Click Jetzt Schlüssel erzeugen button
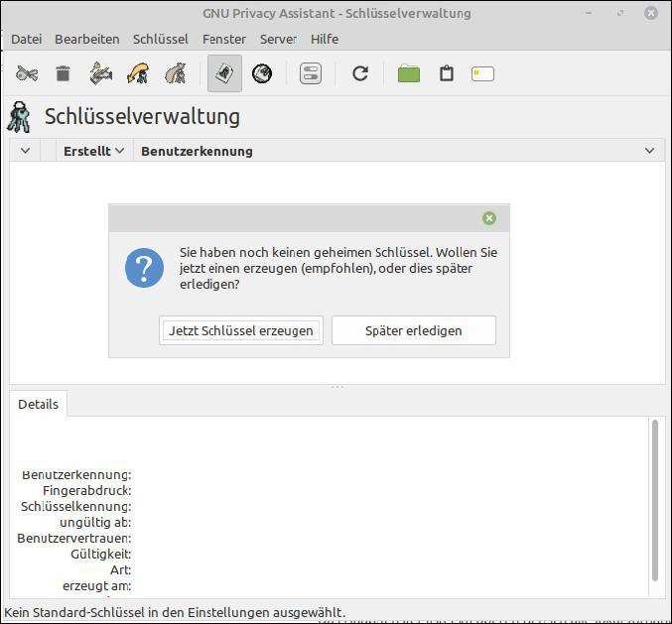672x624 pixels. (x=241, y=330)
